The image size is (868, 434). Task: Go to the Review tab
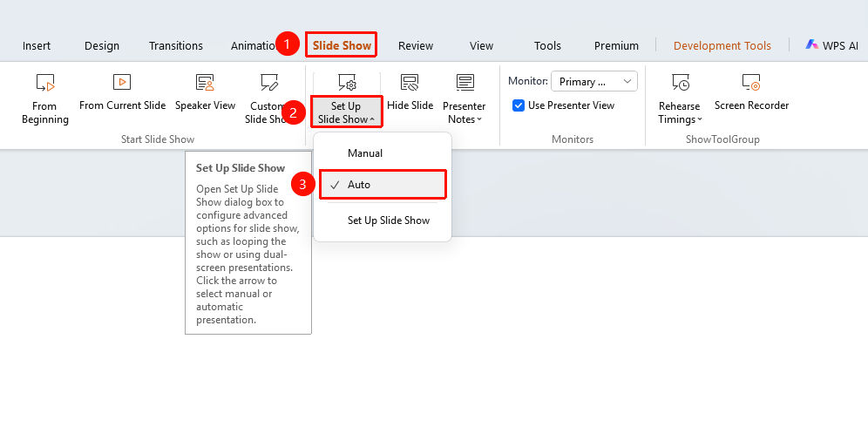416,46
